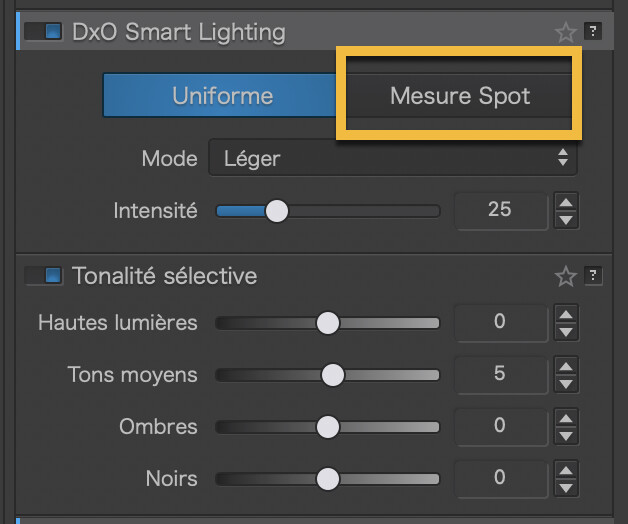Image resolution: width=628 pixels, height=524 pixels.
Task: Decrease Hautes lumières with the down stepper arrow
Action: coord(566,331)
